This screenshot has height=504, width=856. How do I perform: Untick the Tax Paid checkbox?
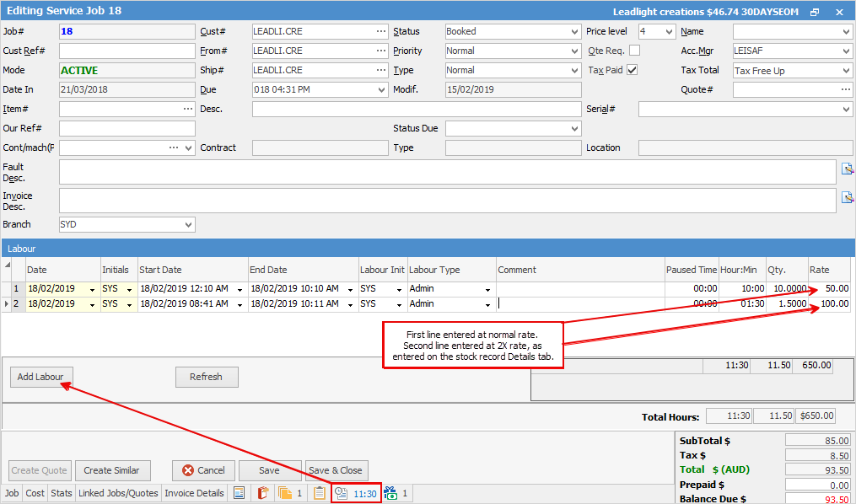[x=632, y=70]
